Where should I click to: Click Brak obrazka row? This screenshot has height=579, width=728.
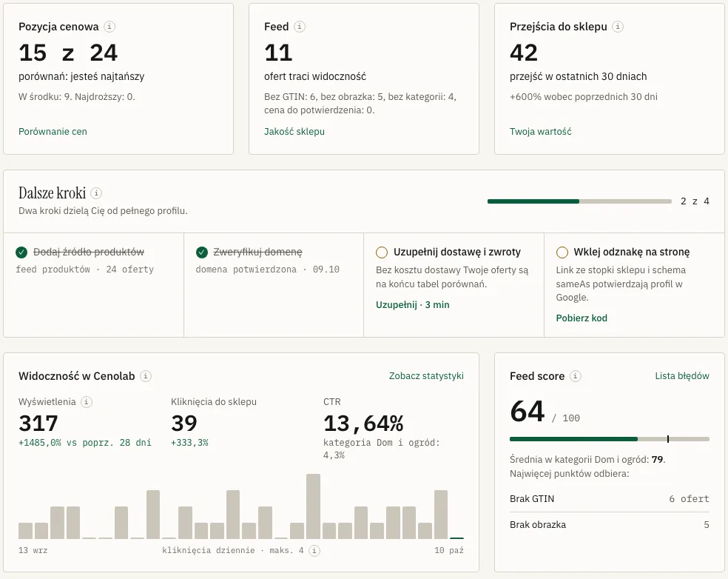[609, 525]
